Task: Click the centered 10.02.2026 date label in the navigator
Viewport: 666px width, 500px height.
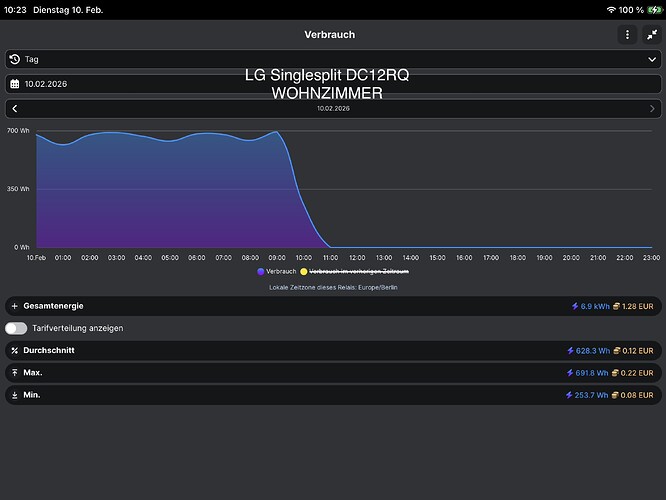Action: pyautogui.click(x=333, y=108)
